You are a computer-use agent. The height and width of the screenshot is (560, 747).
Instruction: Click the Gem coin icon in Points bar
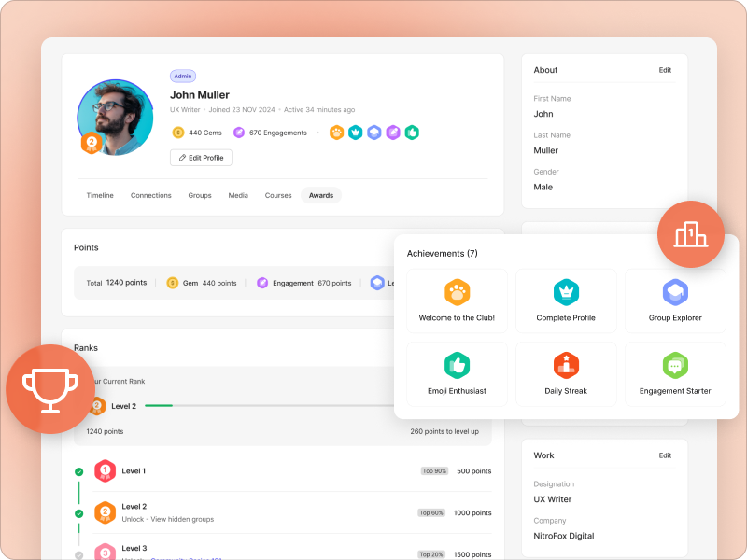click(173, 283)
